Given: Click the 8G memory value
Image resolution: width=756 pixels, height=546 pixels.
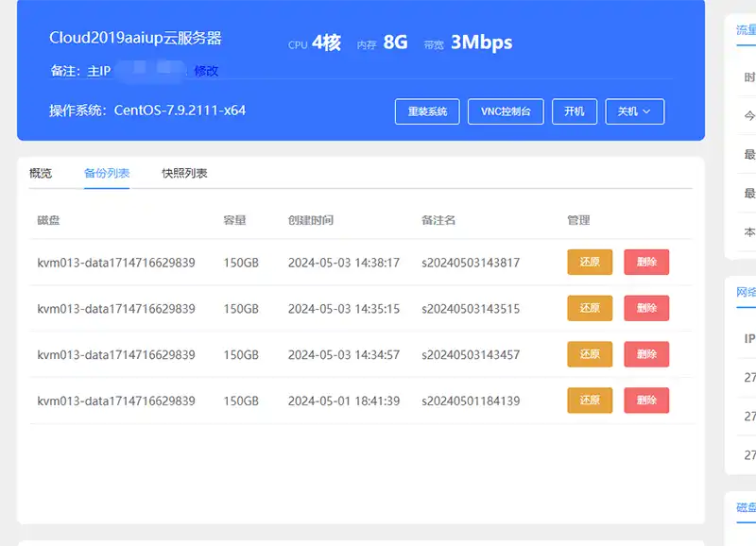Looking at the screenshot, I should coord(395,43).
